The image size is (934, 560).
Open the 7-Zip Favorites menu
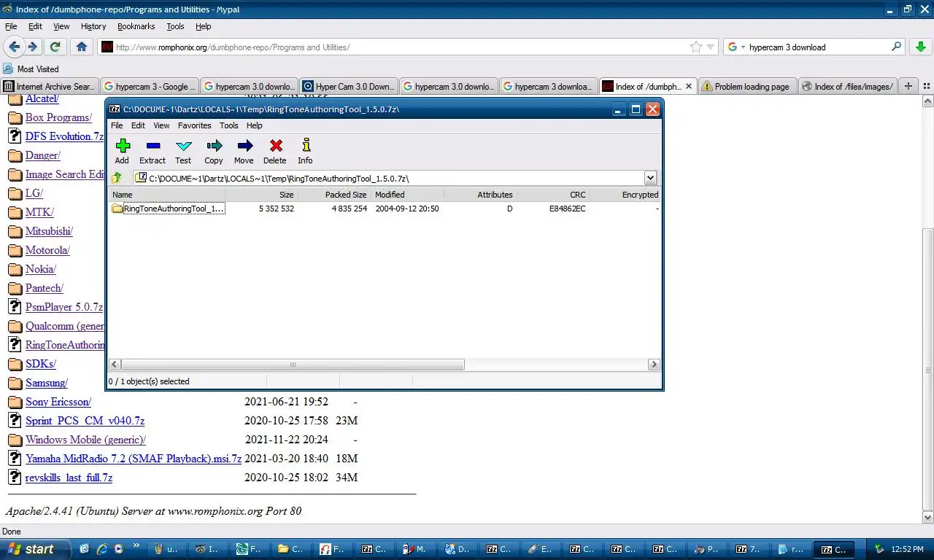pyautogui.click(x=194, y=125)
